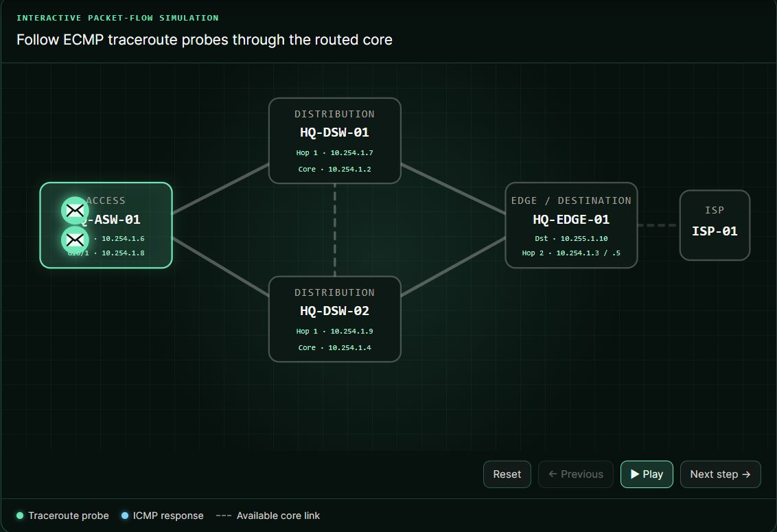Click the 'ICMP response' legend label
This screenshot has width=777, height=532.
click(168, 516)
